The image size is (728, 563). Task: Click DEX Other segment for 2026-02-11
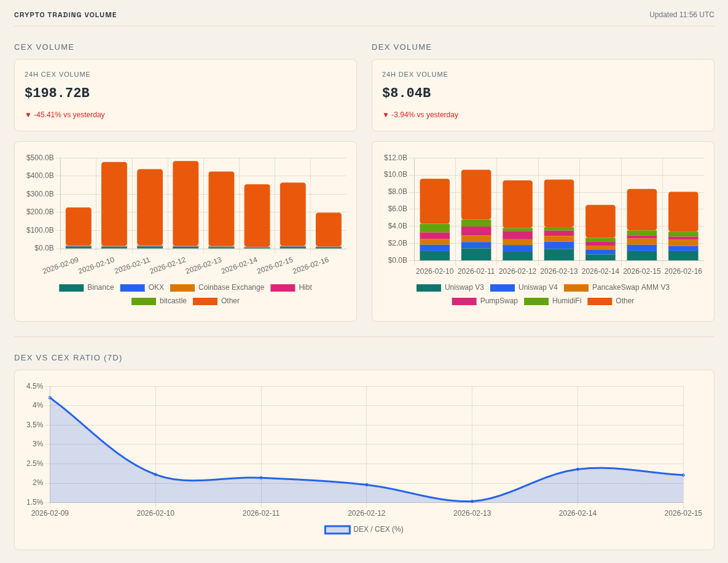point(476,195)
